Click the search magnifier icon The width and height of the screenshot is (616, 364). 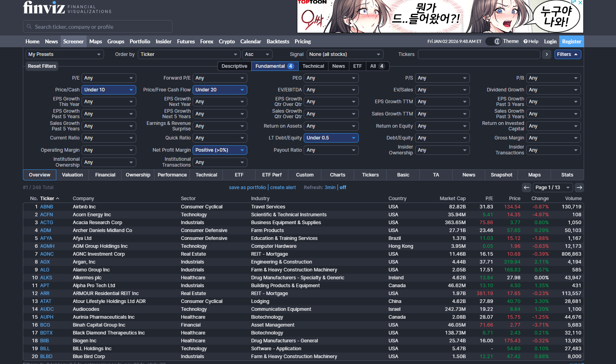pyautogui.click(x=29, y=27)
